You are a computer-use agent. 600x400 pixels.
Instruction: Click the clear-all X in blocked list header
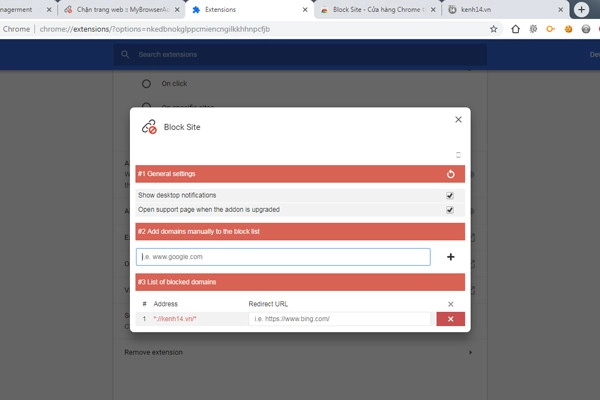pyautogui.click(x=450, y=303)
